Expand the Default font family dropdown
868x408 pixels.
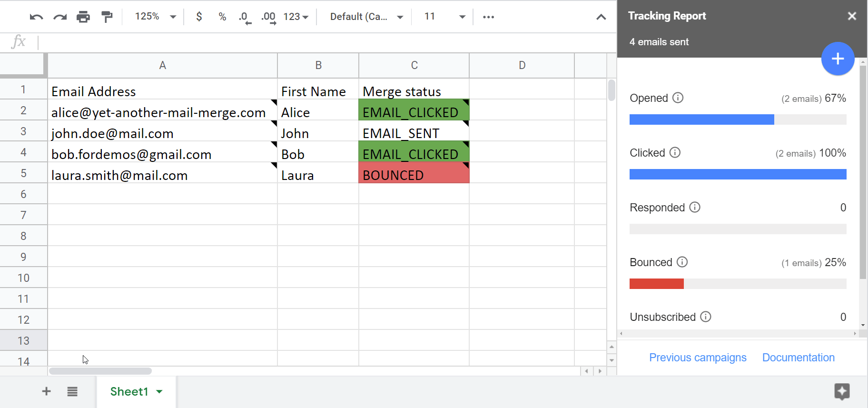366,17
